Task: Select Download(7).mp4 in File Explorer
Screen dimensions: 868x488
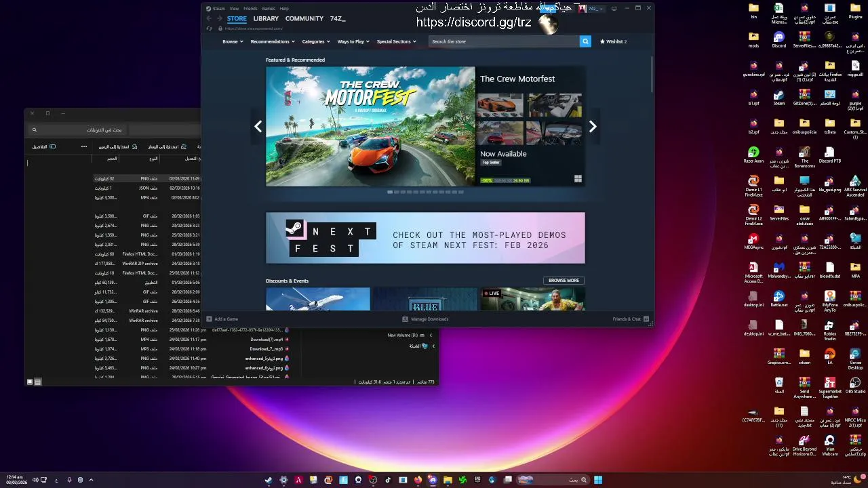Action: coord(267,340)
